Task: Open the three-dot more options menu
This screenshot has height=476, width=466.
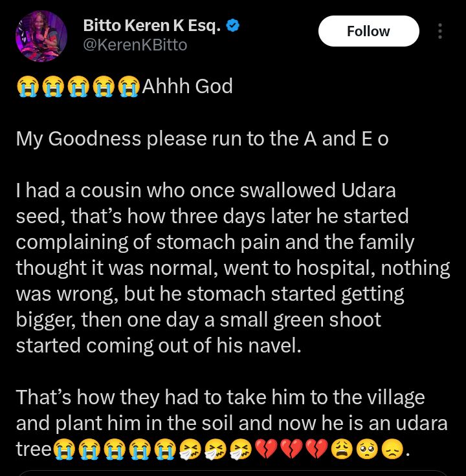Action: (440, 31)
